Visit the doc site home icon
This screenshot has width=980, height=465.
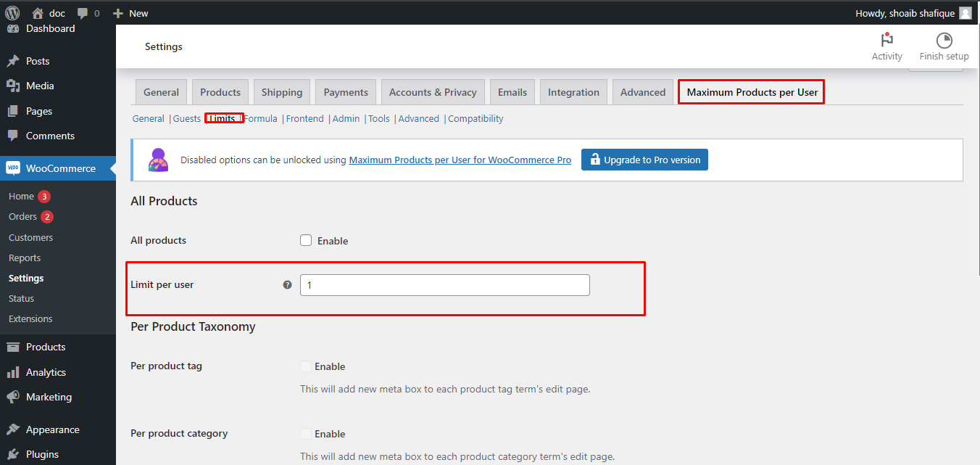coord(38,13)
